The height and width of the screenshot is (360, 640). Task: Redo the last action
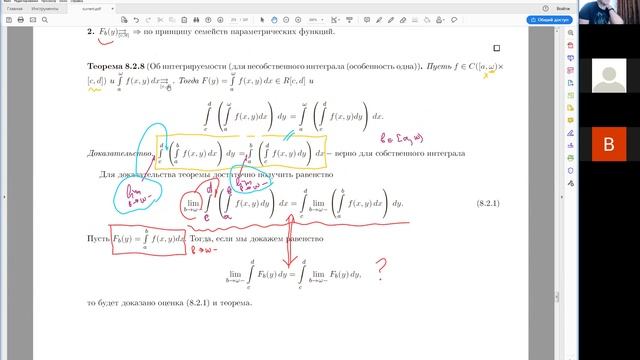point(148,20)
